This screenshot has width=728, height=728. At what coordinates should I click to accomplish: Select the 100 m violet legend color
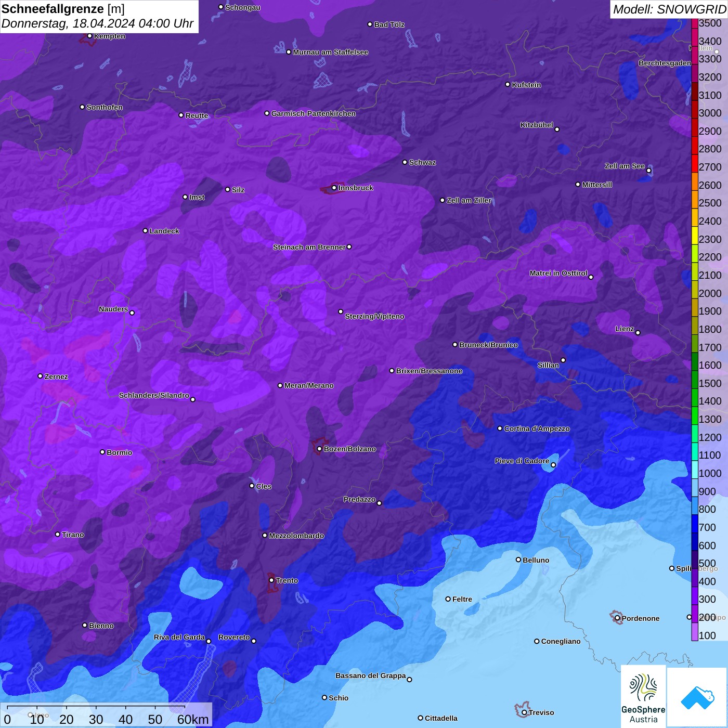click(695, 632)
